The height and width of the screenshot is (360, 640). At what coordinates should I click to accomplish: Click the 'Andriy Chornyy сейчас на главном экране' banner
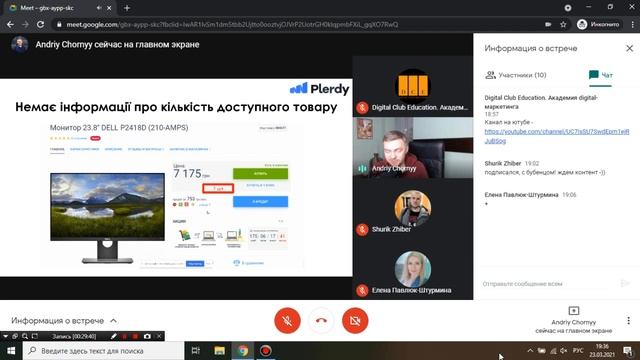117,44
